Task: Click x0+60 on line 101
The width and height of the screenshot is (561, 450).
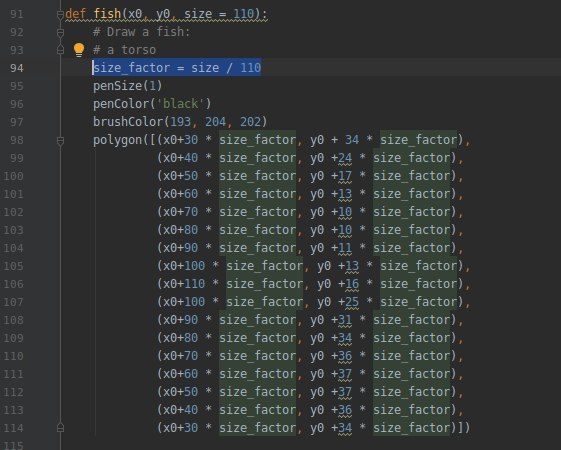Action: (x=180, y=194)
